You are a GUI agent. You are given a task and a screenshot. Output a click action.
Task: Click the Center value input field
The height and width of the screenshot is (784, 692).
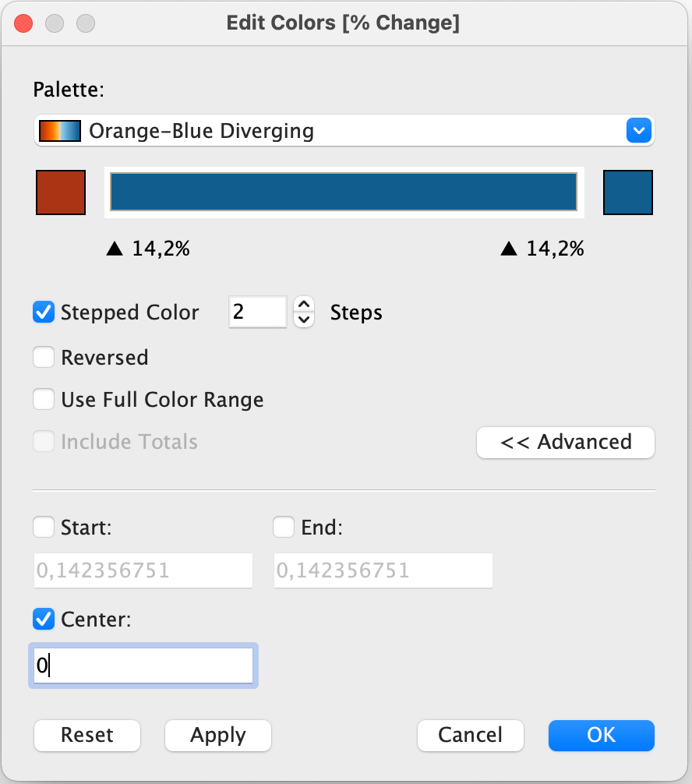click(144, 666)
